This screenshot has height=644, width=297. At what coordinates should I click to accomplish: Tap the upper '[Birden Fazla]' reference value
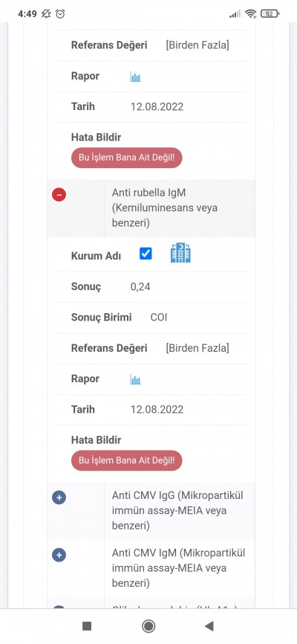[x=198, y=45]
